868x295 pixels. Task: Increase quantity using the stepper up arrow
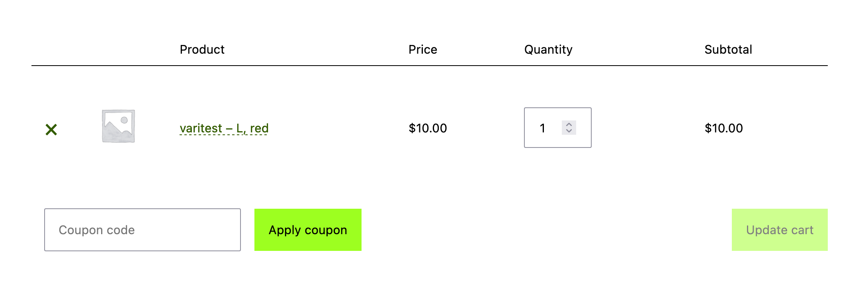coord(569,125)
